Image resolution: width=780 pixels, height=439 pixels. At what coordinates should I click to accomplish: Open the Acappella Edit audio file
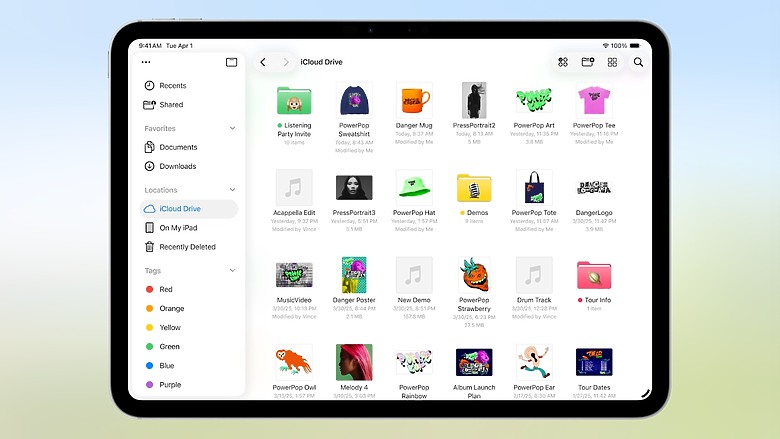point(294,188)
